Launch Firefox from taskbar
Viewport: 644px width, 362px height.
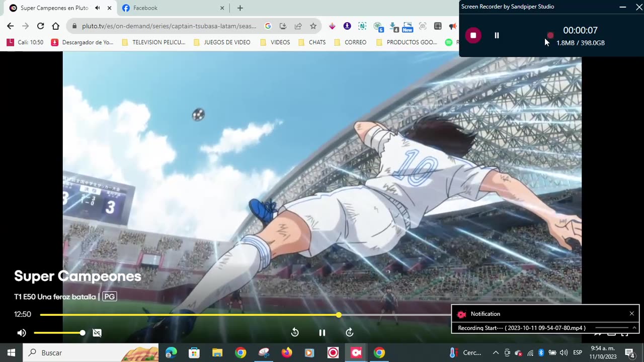click(287, 353)
